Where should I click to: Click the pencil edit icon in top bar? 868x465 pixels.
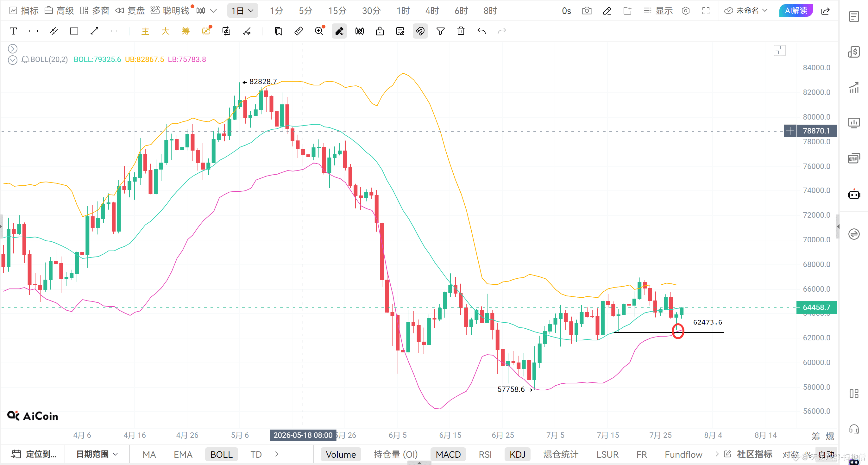607,11
